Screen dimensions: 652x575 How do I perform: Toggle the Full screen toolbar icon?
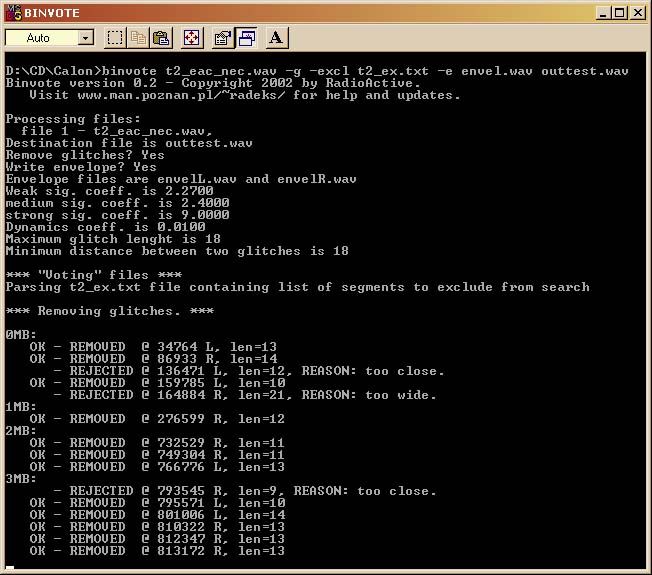[192, 38]
